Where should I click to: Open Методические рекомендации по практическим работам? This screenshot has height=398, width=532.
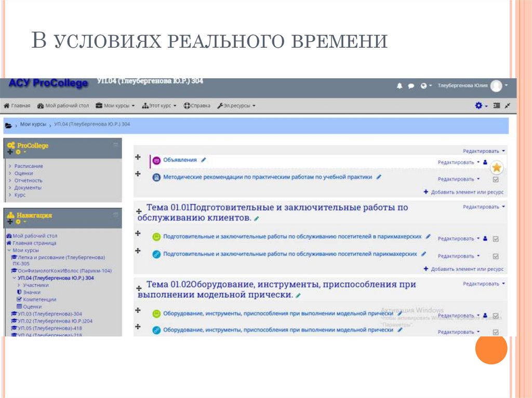pos(268,177)
